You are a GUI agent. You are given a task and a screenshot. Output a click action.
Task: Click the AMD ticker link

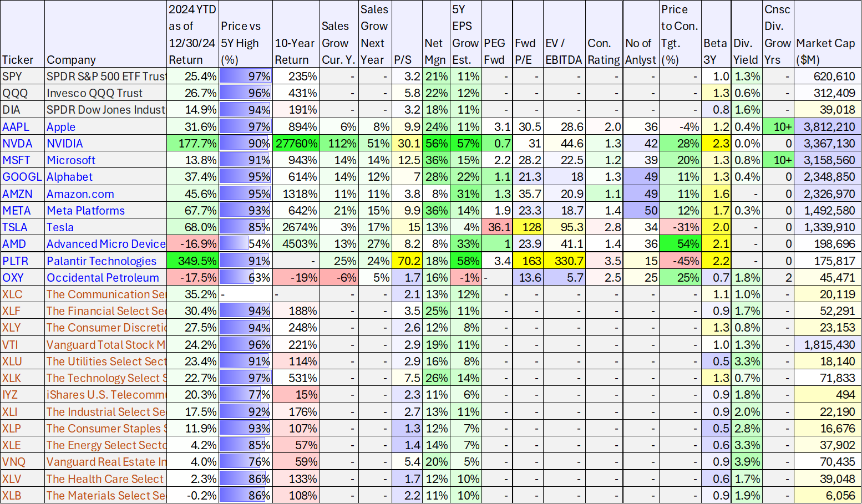(14, 244)
